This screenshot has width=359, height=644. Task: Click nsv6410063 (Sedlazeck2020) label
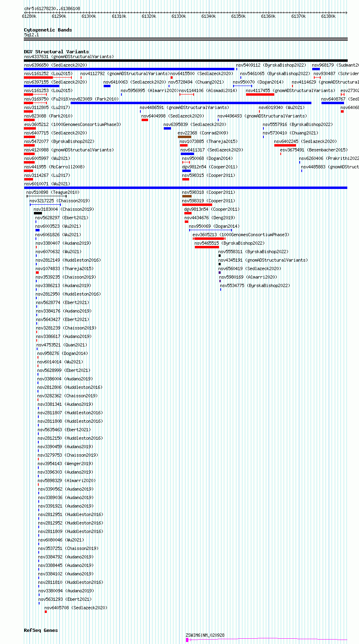[x=135, y=82]
